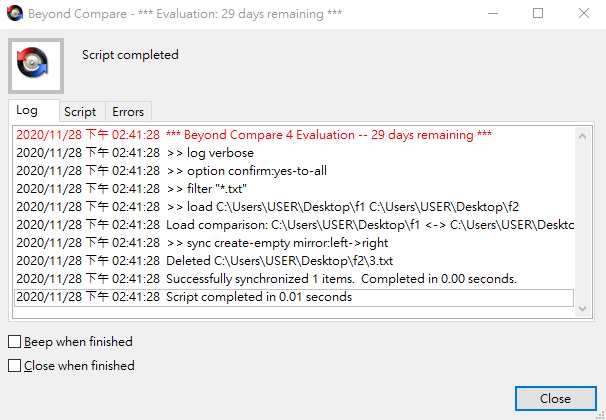Screen dimensions: 606x420
Task: Switch to the Errors tab
Action: pos(128,112)
